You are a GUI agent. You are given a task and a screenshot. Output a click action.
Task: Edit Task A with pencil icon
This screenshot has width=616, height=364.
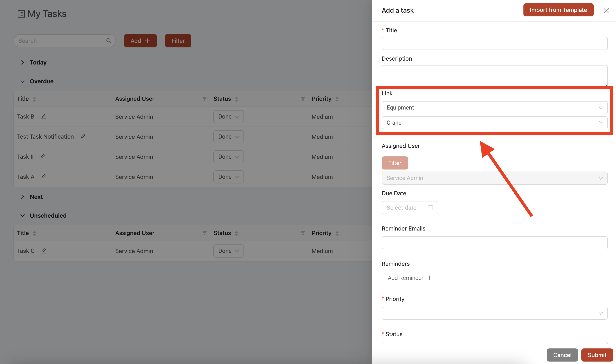[43, 177]
